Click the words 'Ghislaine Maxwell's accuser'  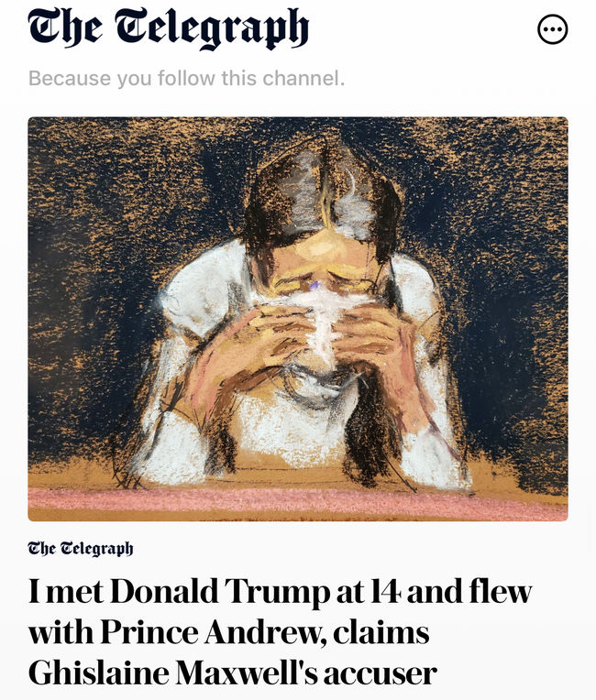point(232,673)
